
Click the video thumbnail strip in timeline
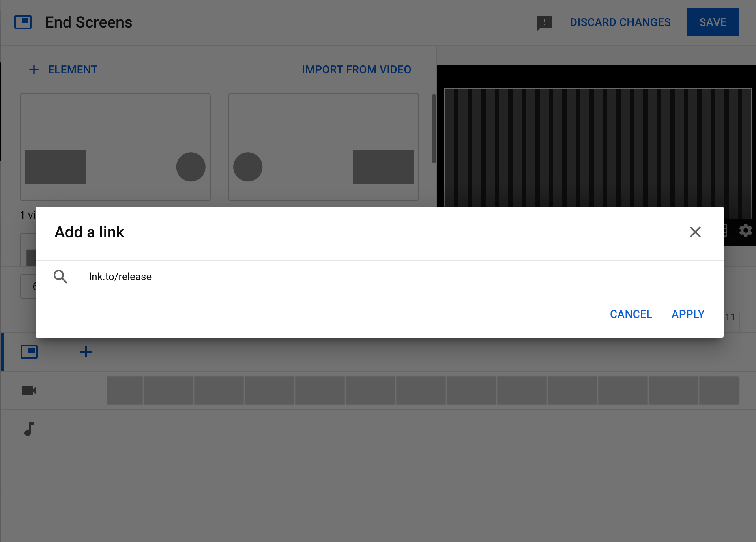(423, 391)
